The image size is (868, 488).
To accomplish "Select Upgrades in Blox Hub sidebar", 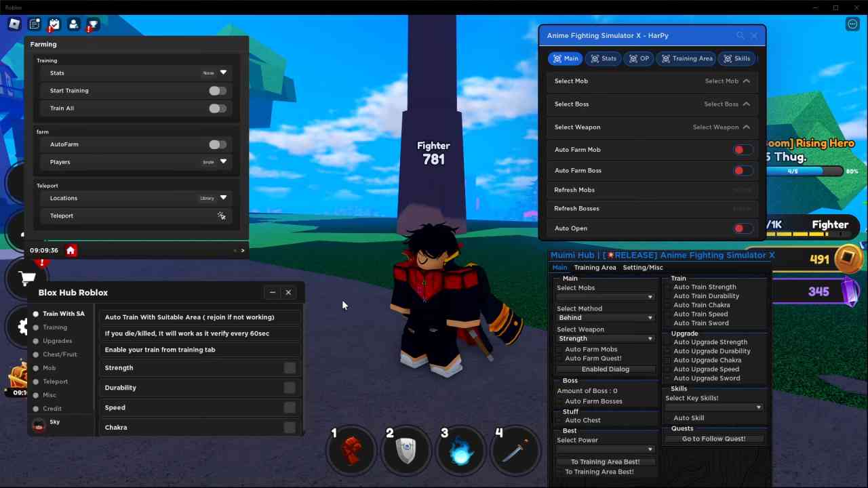I will [x=57, y=341].
